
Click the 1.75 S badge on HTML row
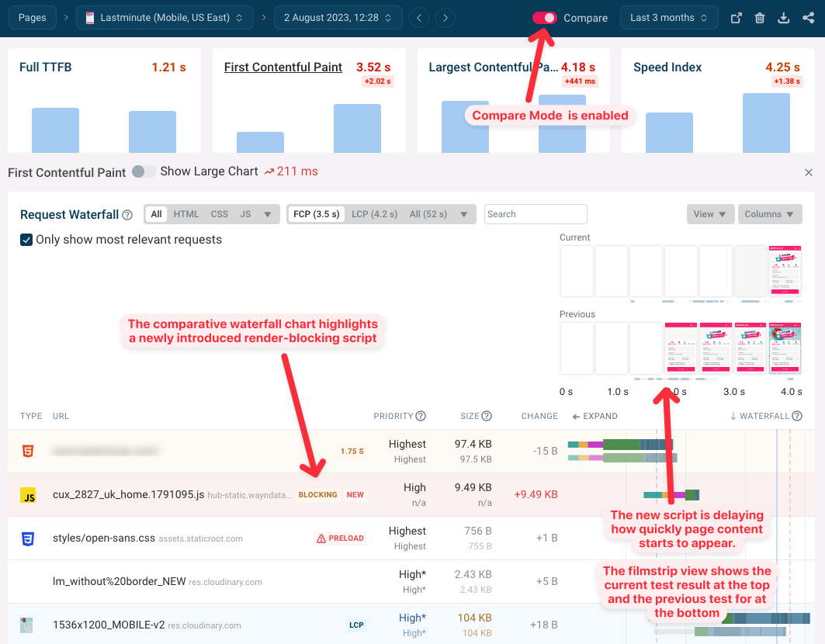tap(352, 452)
